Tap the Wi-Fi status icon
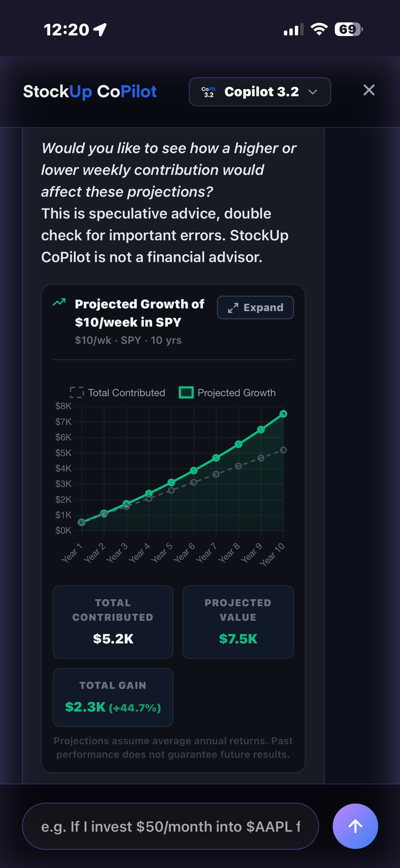 (x=319, y=29)
